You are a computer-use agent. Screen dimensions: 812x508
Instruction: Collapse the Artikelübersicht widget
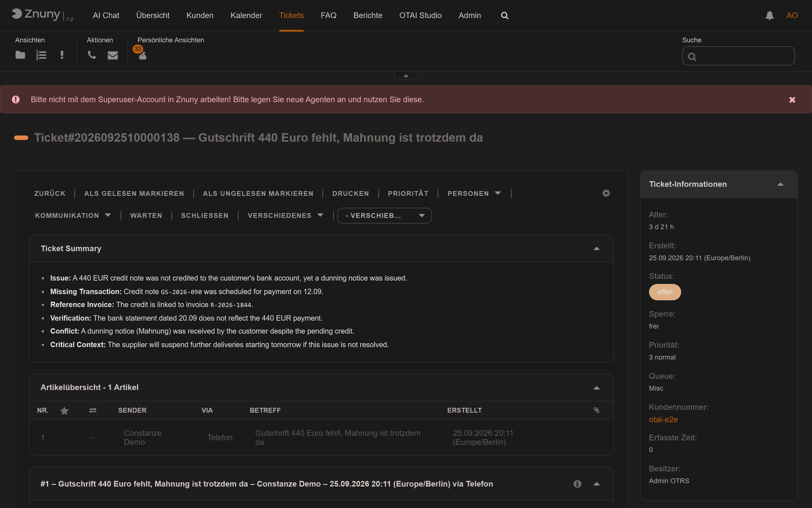click(597, 388)
